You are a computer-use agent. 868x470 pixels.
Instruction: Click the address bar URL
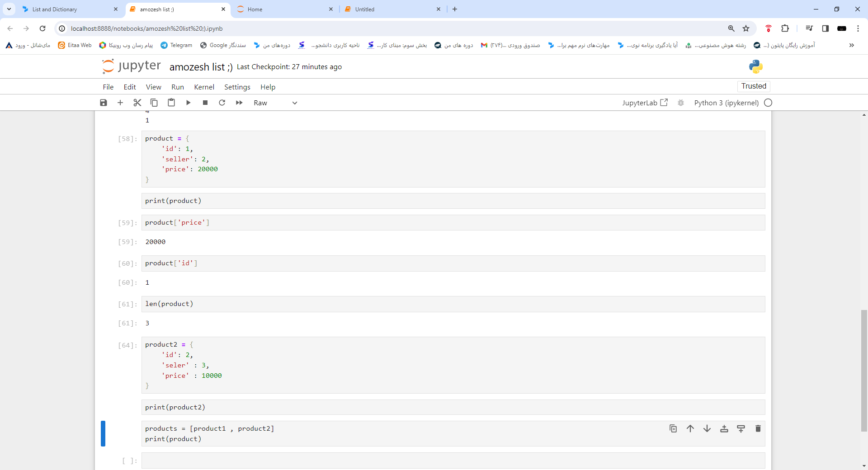click(146, 28)
